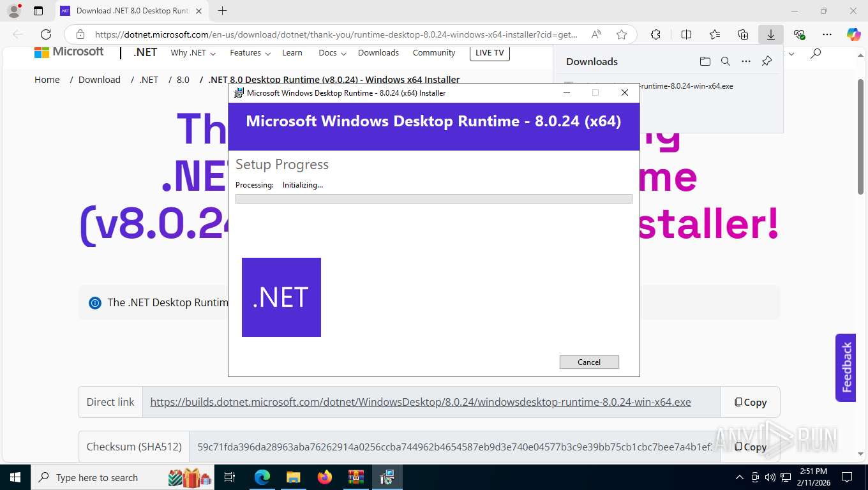Open the direct download link URL
This screenshot has width=868, height=490.
(421, 402)
